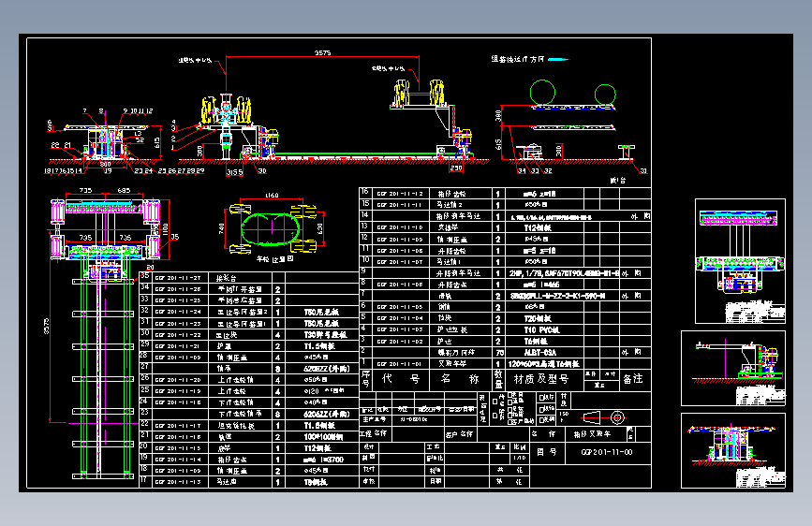This screenshot has width=812, height=526.
Task: Select the smaller green circle in right view
Action: [x=605, y=95]
